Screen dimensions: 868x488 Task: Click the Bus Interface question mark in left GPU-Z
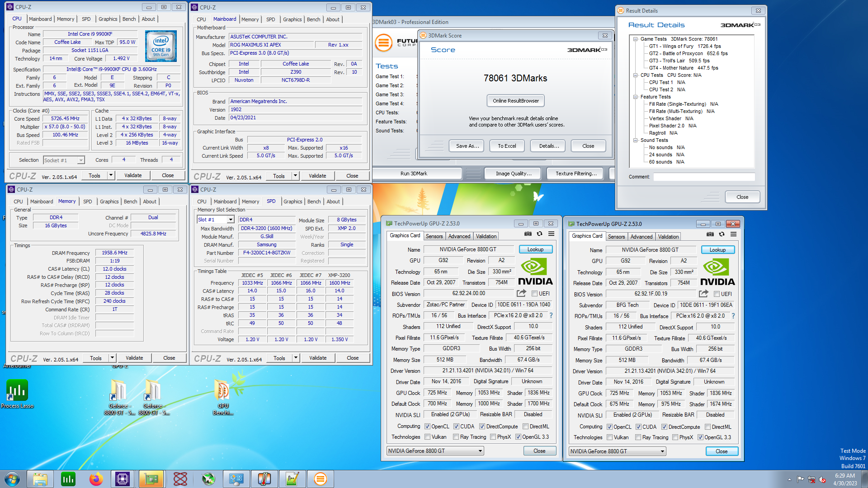coord(551,315)
